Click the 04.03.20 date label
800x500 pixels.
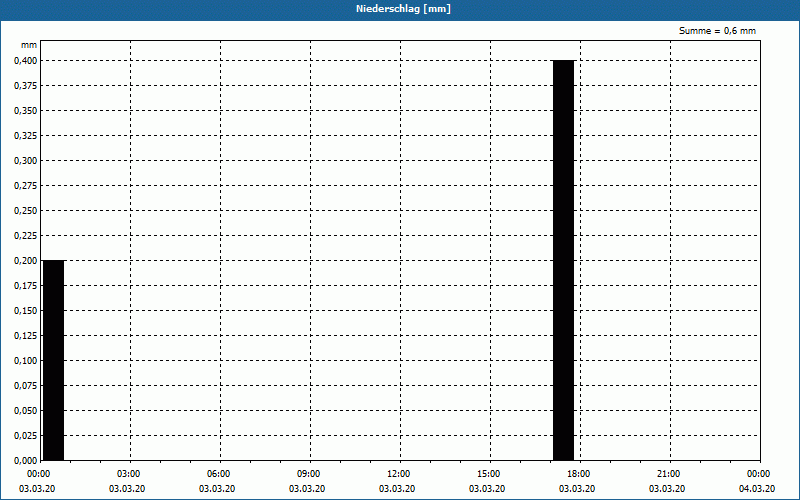757,489
